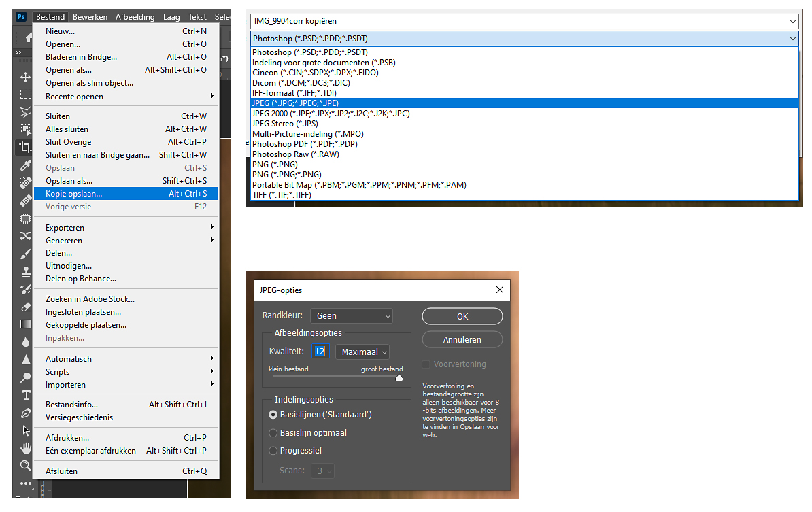Select the Horizontal Type tool
812x512 pixels.
25,395
